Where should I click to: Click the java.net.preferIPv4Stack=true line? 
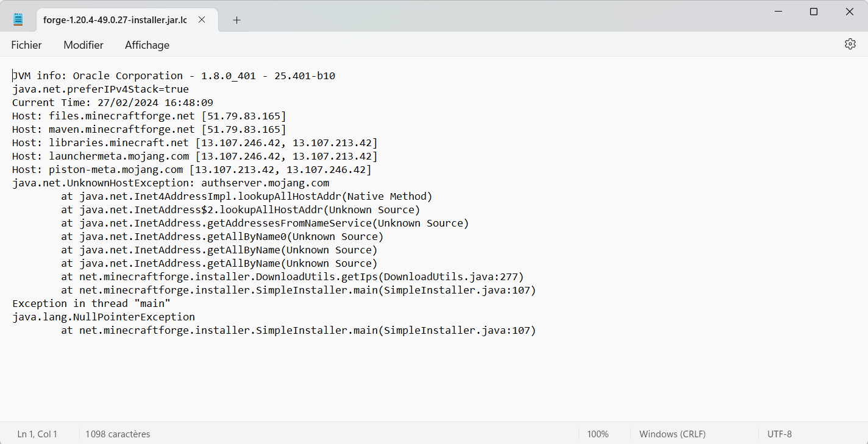point(101,90)
